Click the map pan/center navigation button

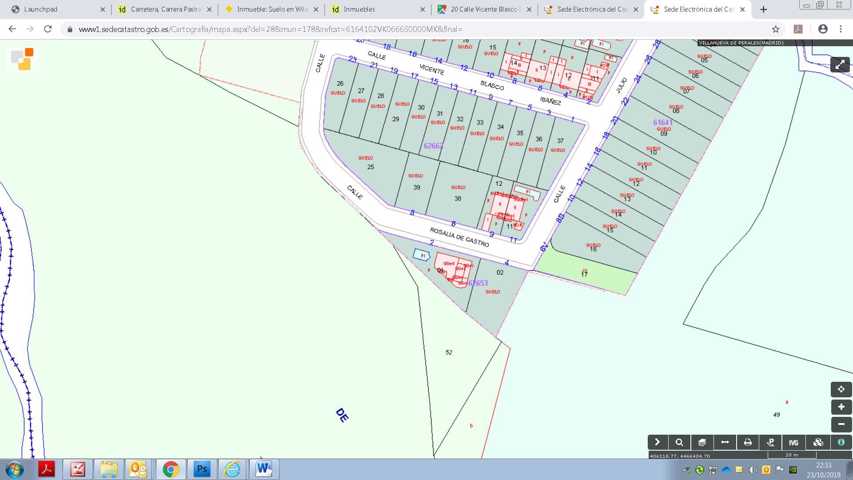pos(841,389)
